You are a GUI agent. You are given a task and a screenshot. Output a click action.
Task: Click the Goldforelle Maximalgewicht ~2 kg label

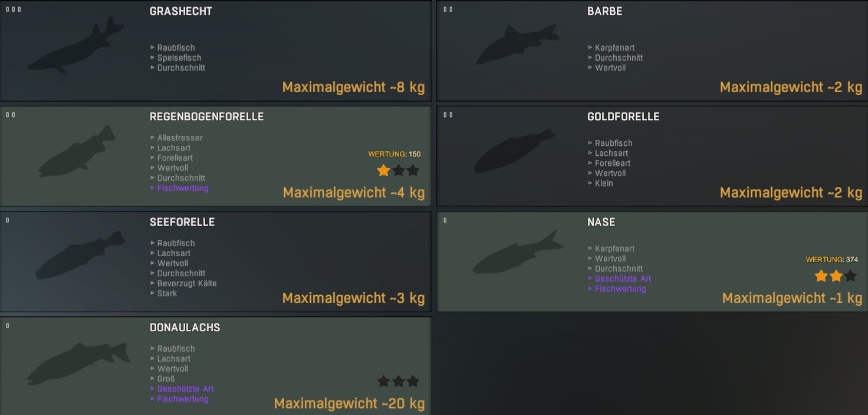click(x=791, y=192)
